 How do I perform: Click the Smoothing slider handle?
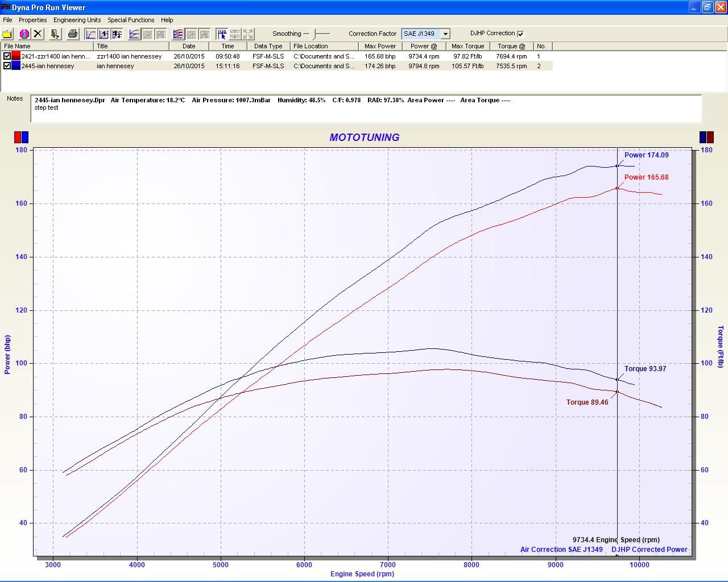coord(313,34)
